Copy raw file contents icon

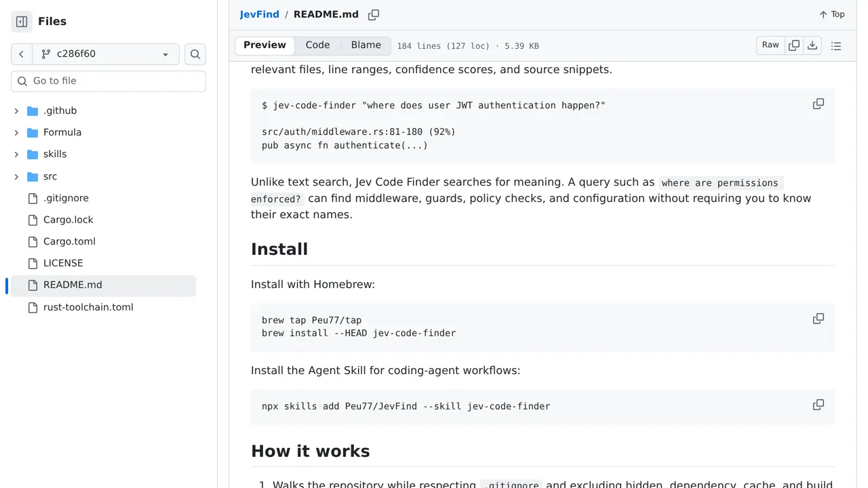click(x=794, y=45)
